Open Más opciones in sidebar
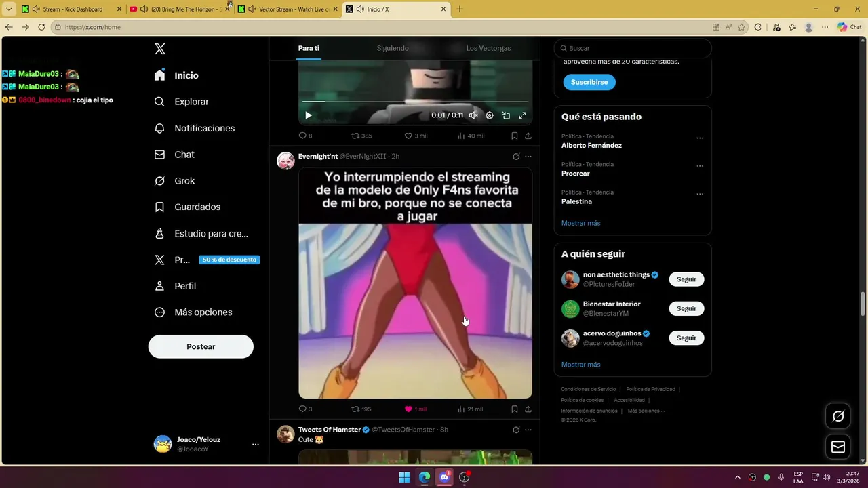The image size is (868, 488). coord(193,312)
